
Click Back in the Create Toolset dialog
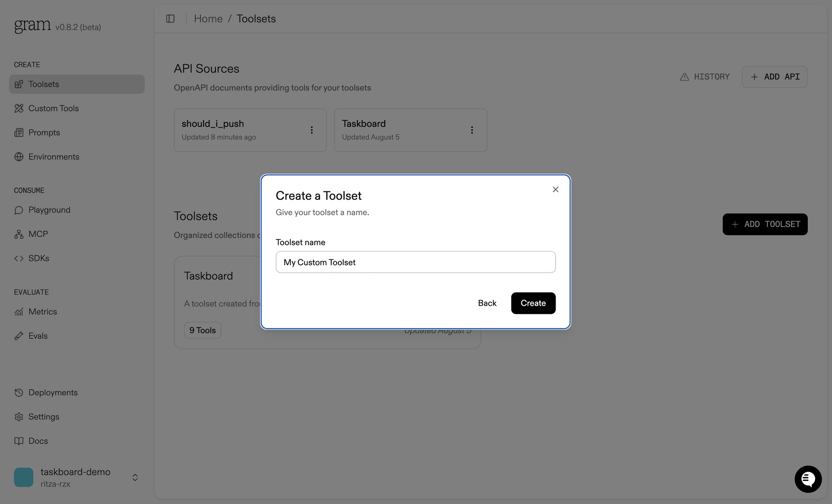[487, 303]
